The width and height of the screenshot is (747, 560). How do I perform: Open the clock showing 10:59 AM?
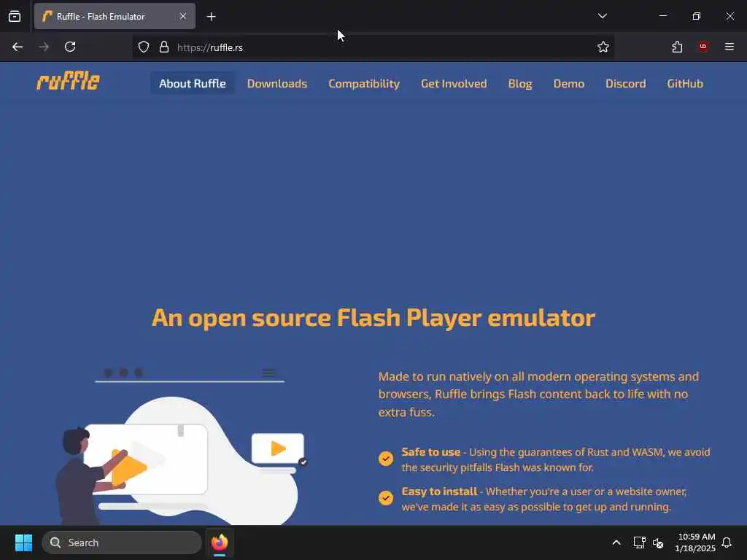[x=695, y=542]
